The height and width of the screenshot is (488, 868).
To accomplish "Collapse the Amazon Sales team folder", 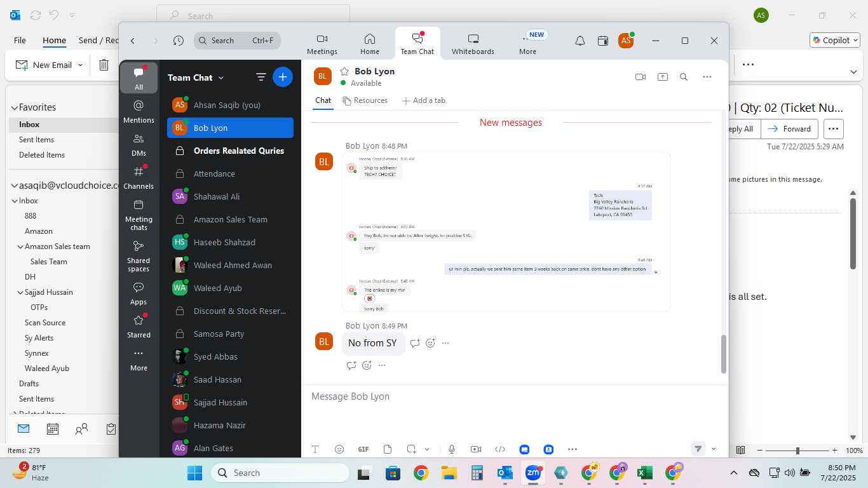I will [x=20, y=247].
